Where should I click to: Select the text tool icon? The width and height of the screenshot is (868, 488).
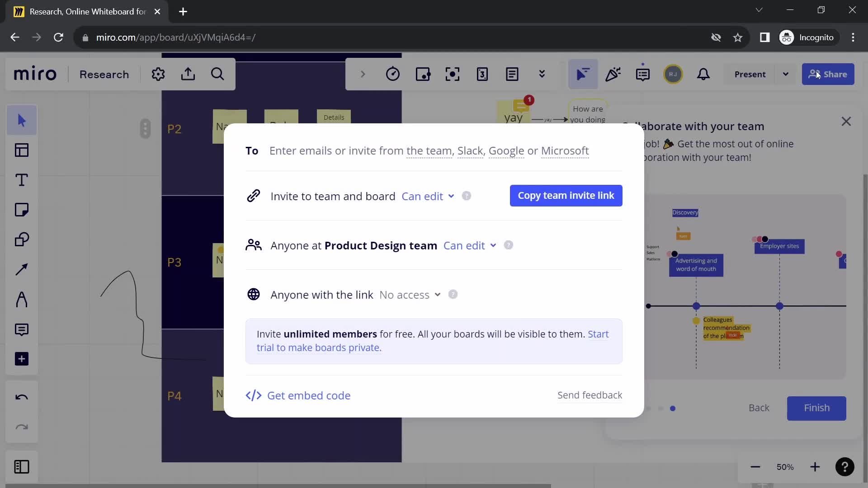coord(22,180)
